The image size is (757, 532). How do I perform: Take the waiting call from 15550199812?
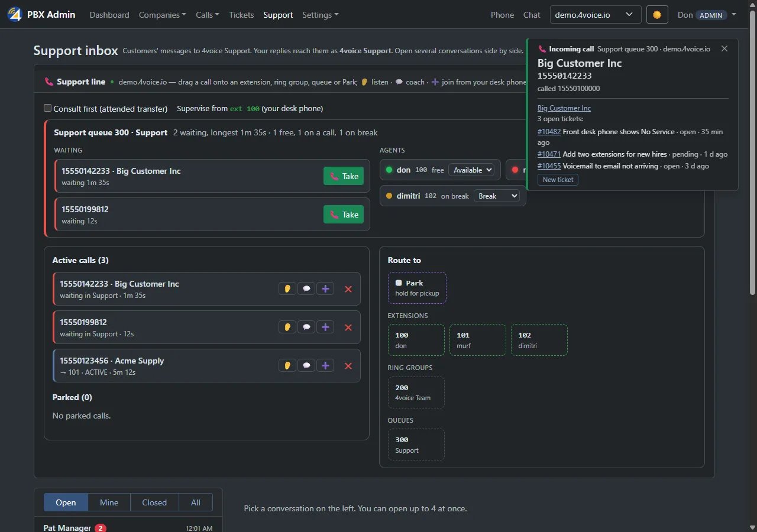[x=344, y=215]
